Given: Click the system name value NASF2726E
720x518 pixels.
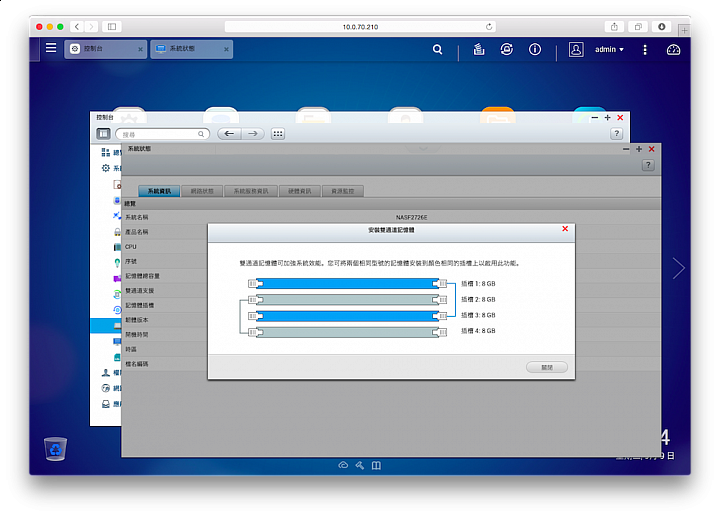Looking at the screenshot, I should (411, 217).
